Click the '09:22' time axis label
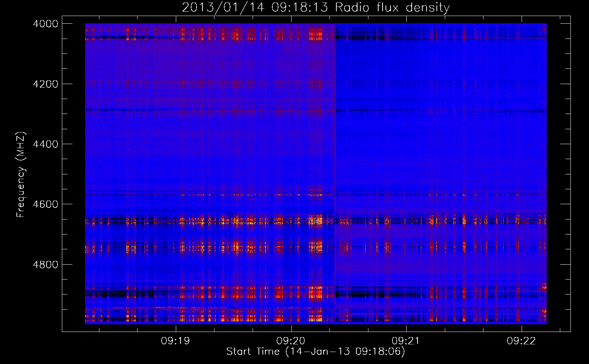 (521, 341)
